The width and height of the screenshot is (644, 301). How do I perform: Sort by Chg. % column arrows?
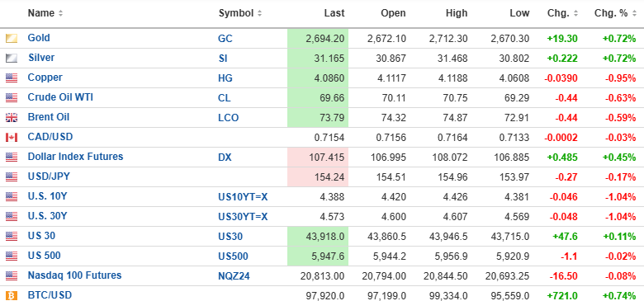635,13
